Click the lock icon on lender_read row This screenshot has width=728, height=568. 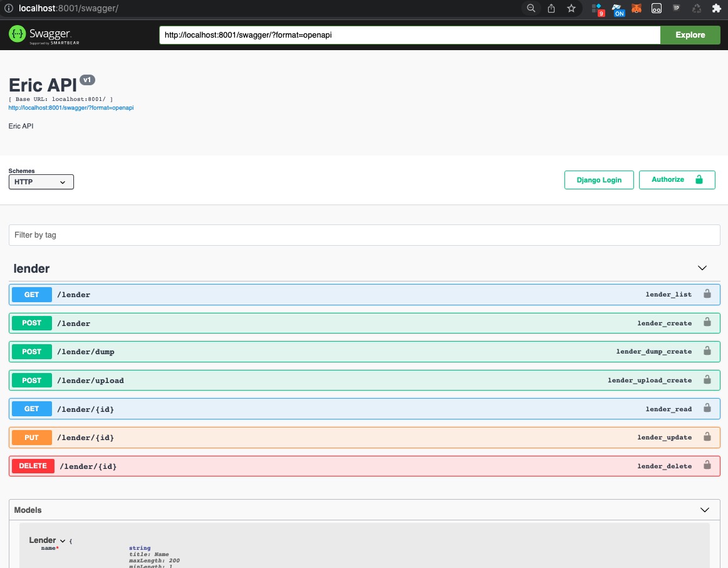click(x=707, y=408)
